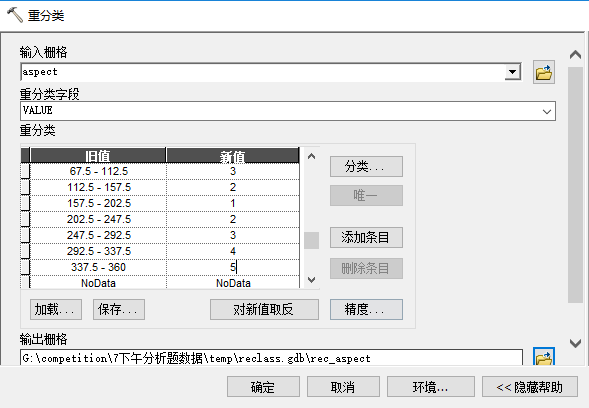589x408 pixels.
Task: Click the hammer tool icon in title
Action: coord(15,15)
